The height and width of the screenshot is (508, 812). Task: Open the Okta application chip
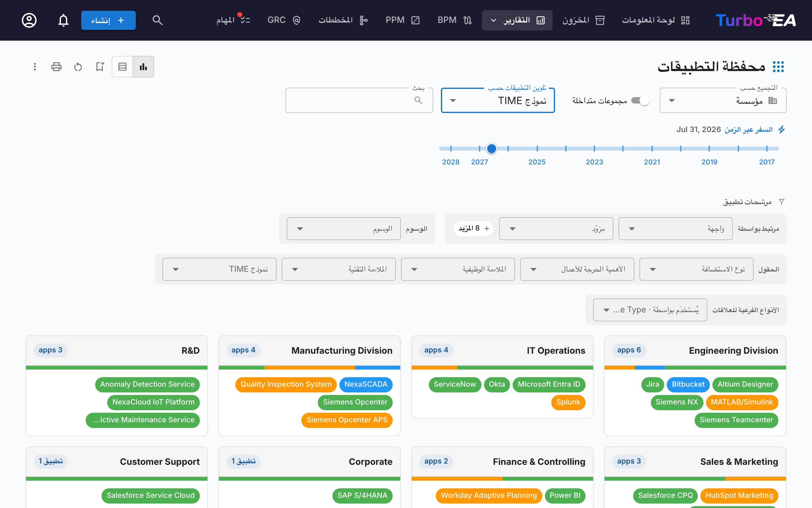point(497,384)
